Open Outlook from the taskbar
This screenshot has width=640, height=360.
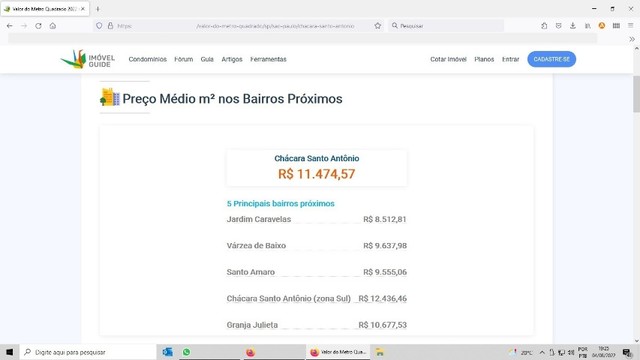tap(167, 352)
